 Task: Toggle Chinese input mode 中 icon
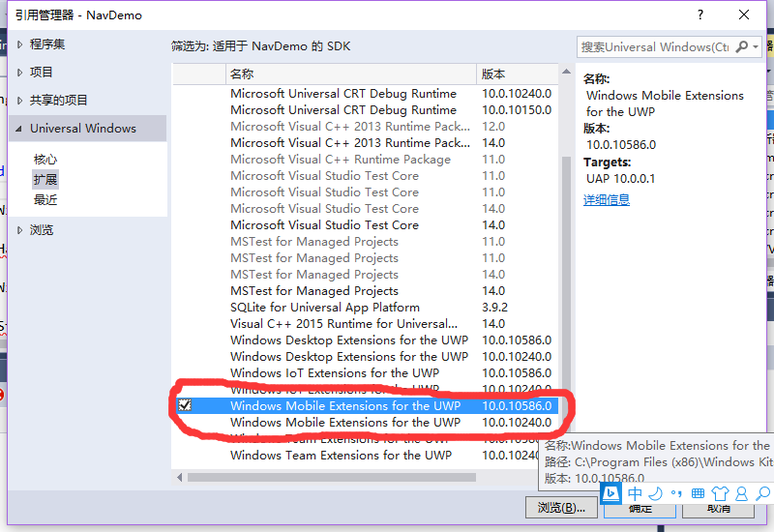(x=635, y=493)
